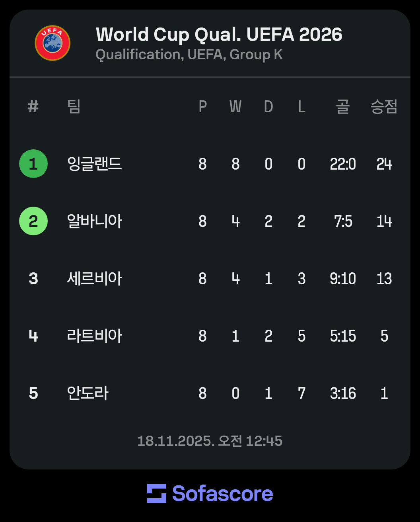Click England's 22:0 goal record
420x522 pixels.
point(343,164)
